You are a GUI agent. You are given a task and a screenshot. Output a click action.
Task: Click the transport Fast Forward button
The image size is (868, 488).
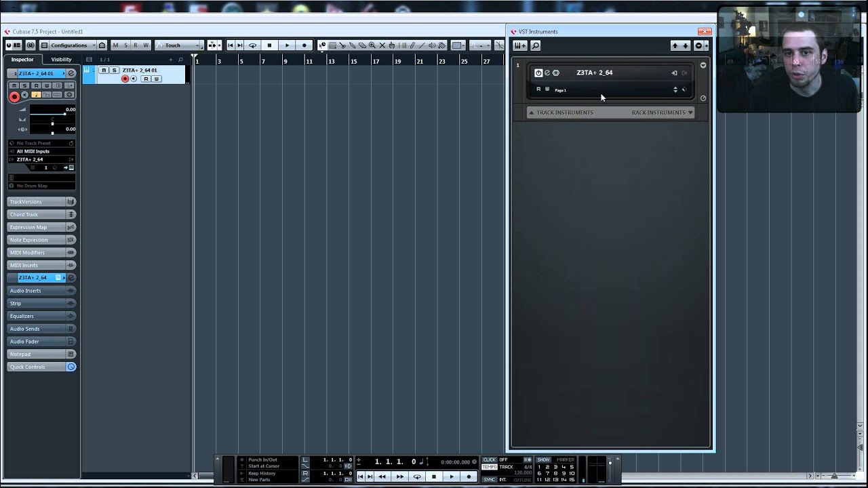(400, 476)
